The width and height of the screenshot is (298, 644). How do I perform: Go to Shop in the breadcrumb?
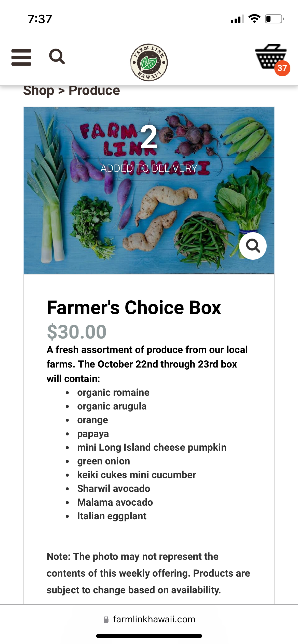coord(39,91)
